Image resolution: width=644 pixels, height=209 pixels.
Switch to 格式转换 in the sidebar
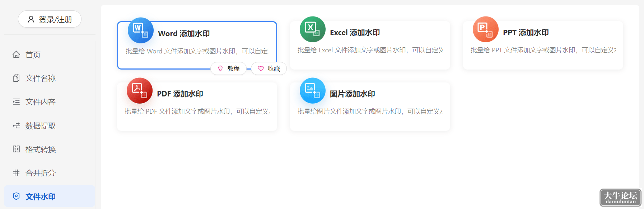(x=50, y=149)
